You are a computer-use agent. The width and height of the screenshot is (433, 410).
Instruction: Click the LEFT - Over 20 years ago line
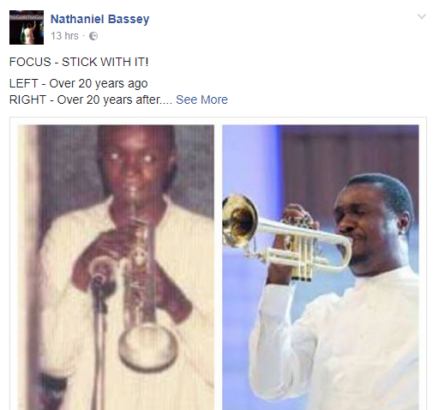(x=78, y=84)
